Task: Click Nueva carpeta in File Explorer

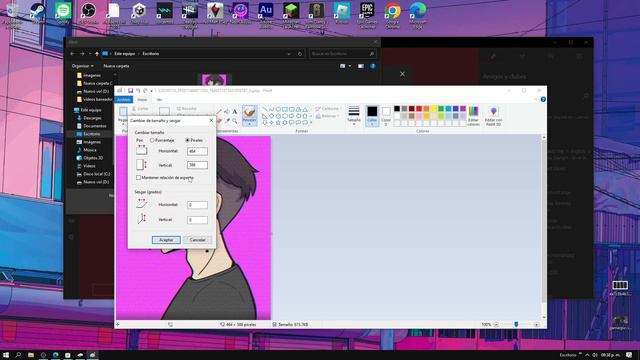Action: (x=116, y=66)
